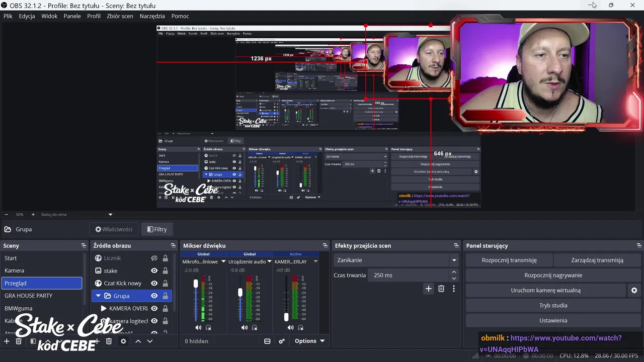Open the Narzędzia menu
The width and height of the screenshot is (644, 362).
coord(152,16)
